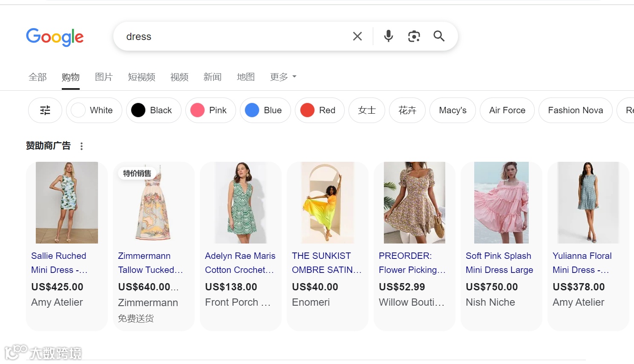Switch to the 全部 tab
The width and height of the screenshot is (634, 364).
(x=37, y=77)
